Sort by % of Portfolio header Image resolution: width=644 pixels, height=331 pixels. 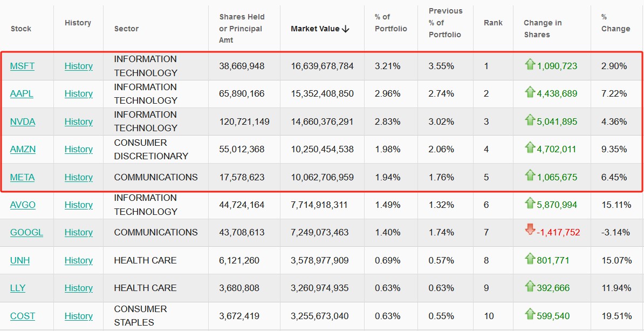tap(390, 23)
